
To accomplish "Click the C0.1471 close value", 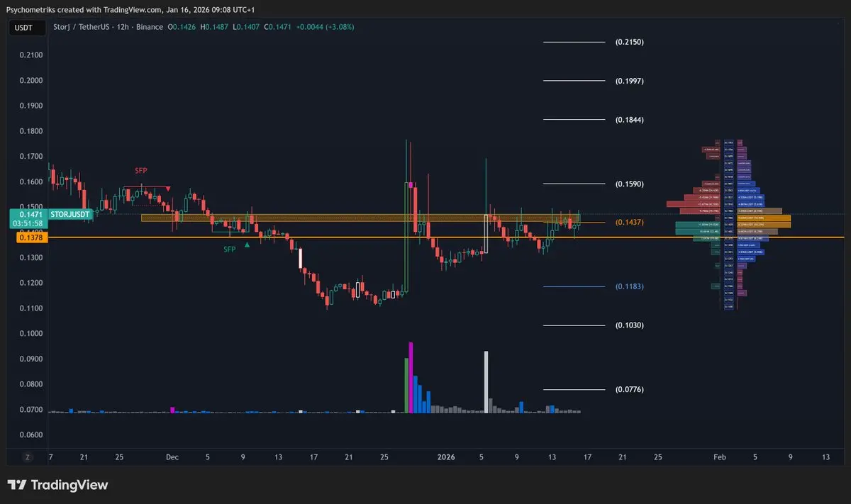I will (x=277, y=27).
